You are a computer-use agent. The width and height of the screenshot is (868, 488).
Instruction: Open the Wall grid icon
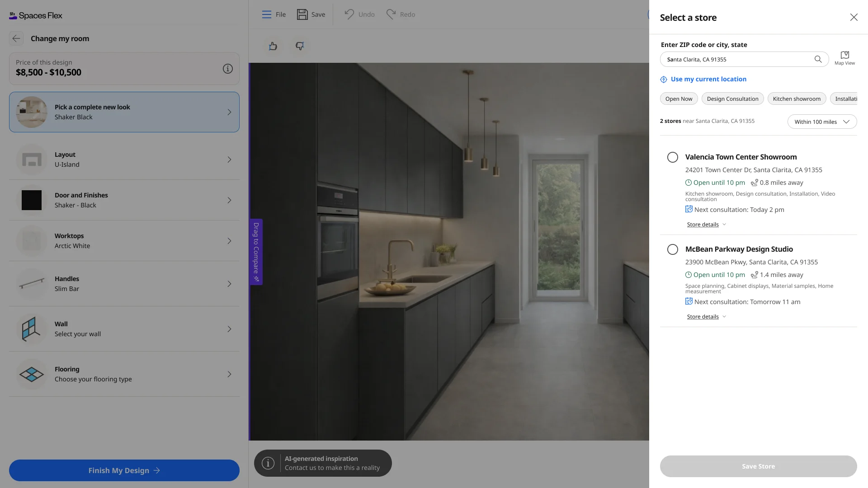pos(32,329)
